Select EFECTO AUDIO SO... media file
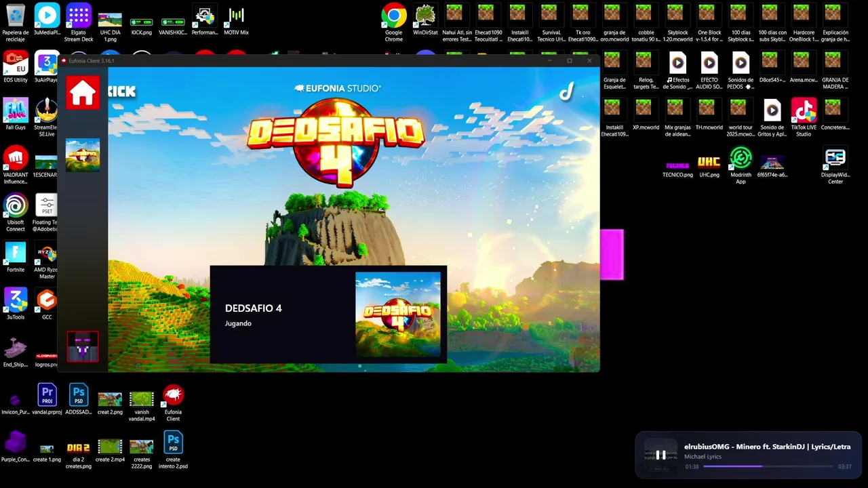Image resolution: width=868 pixels, height=488 pixels. click(x=709, y=70)
